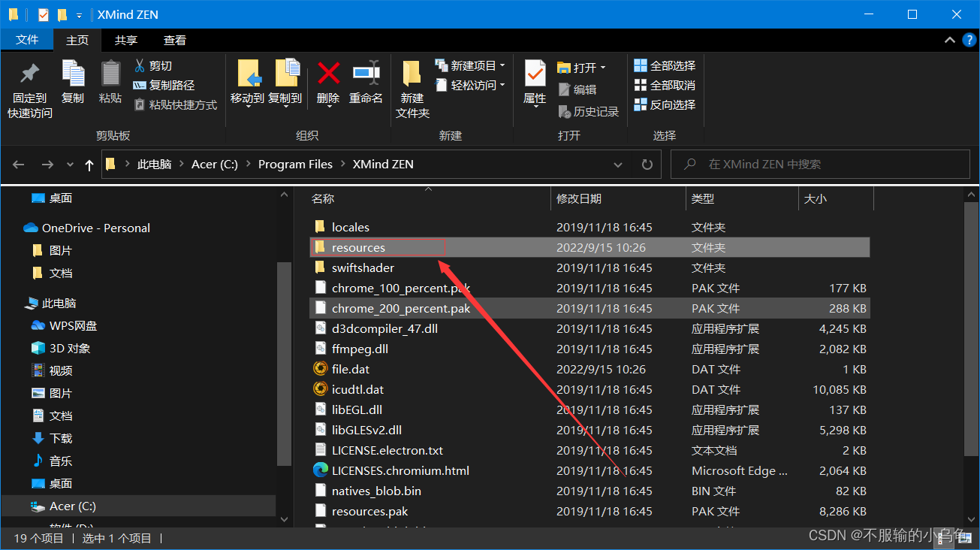Select the resources folder row
The height and width of the screenshot is (550, 980).
click(x=590, y=247)
